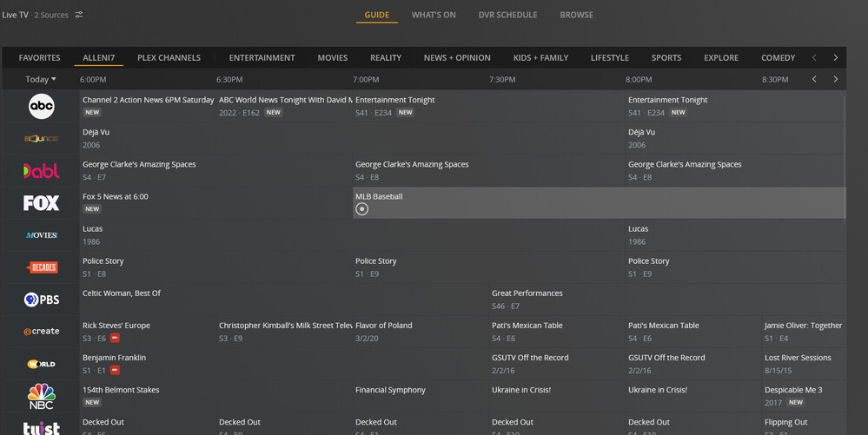Image resolution: width=868 pixels, height=435 pixels.
Task: Switch to the Guide tab
Action: click(376, 15)
